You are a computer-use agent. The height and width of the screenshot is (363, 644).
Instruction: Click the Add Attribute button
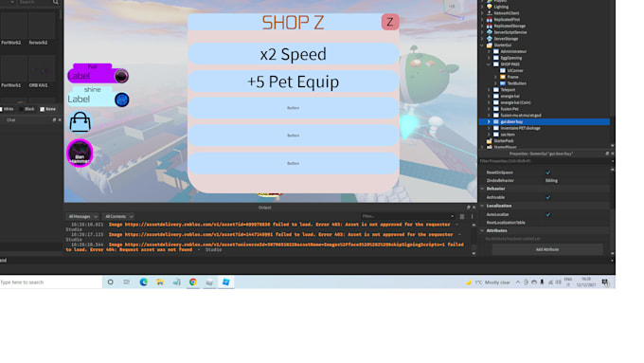(547, 249)
